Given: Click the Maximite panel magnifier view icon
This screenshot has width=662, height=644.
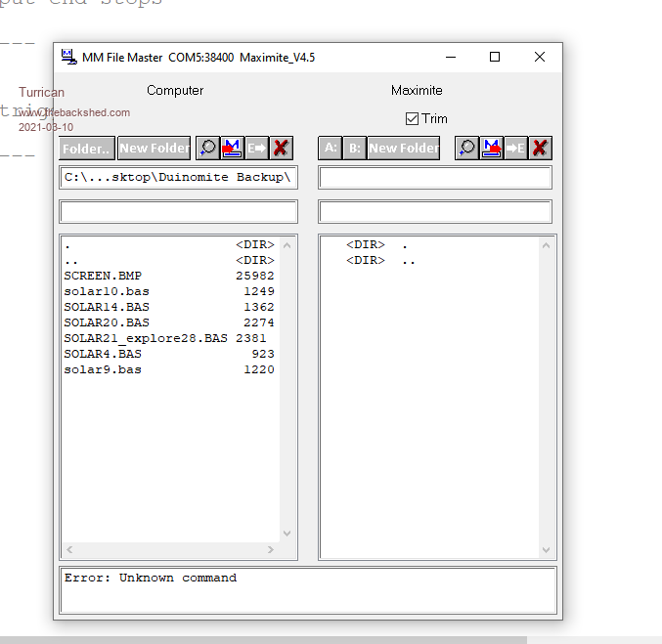Looking at the screenshot, I should 466,148.
